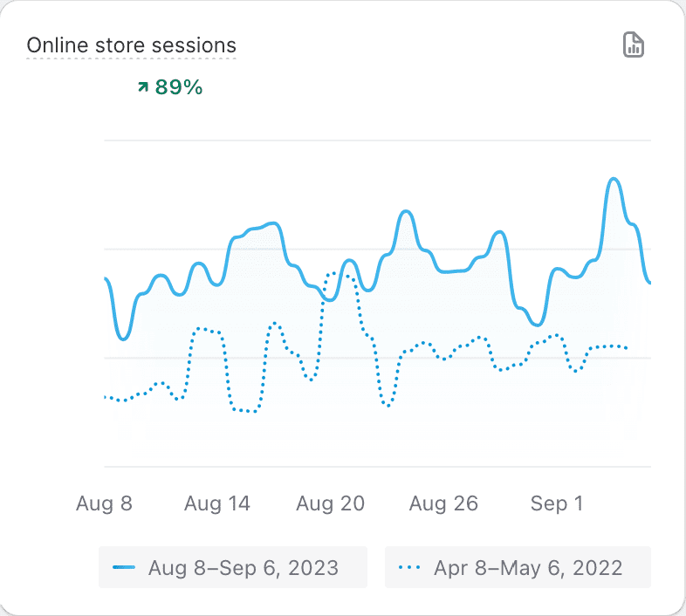Screen dimensions: 686x616
Task: Toggle the Apr 8–May 6, 2022 legend
Action: 518,568
